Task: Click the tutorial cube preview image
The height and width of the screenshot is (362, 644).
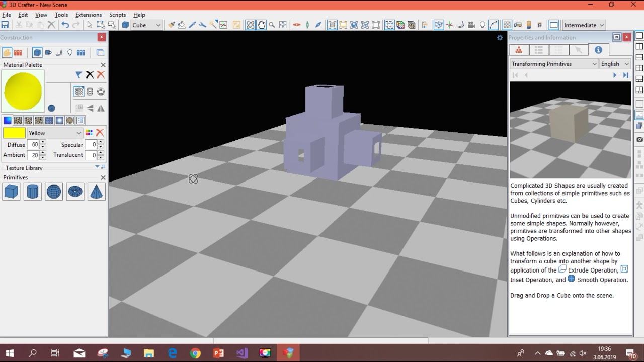Action: [x=571, y=130]
